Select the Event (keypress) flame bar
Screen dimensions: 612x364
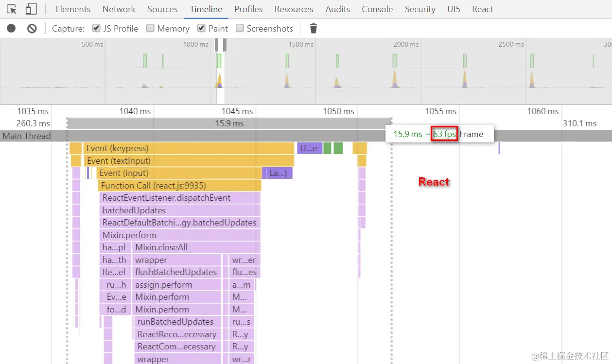(x=189, y=148)
